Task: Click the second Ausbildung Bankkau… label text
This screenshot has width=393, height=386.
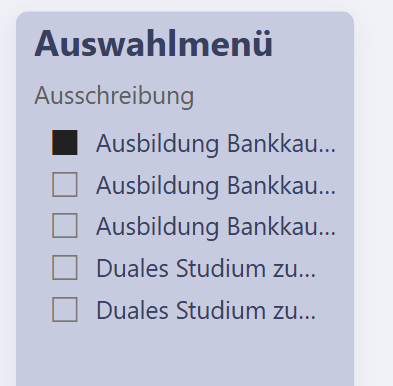Action: pyautogui.click(x=216, y=185)
